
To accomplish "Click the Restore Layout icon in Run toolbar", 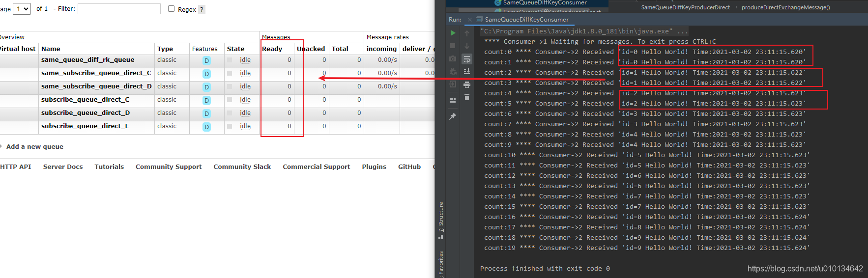I will click(453, 100).
